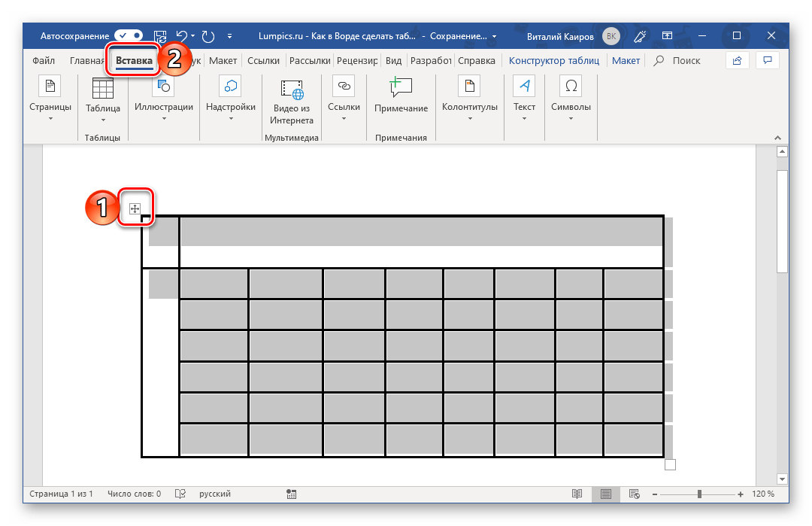The image size is (812, 526).
Task: Click the Share button in ribbon
Action: 737,60
